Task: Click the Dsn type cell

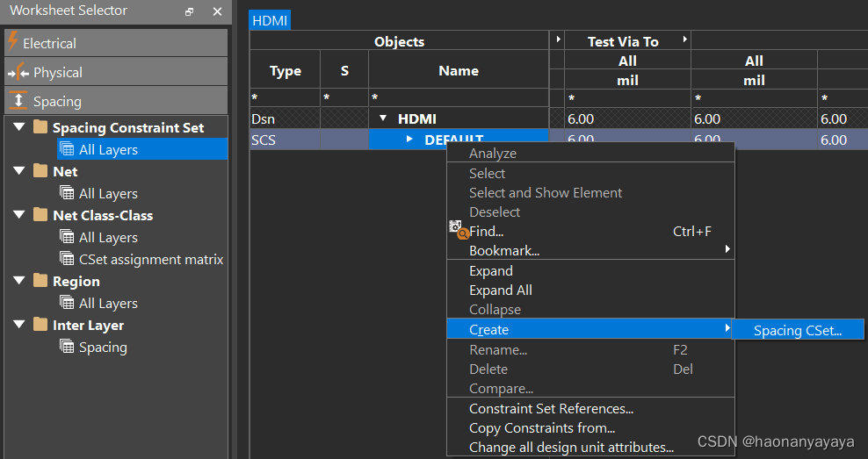Action: point(286,118)
